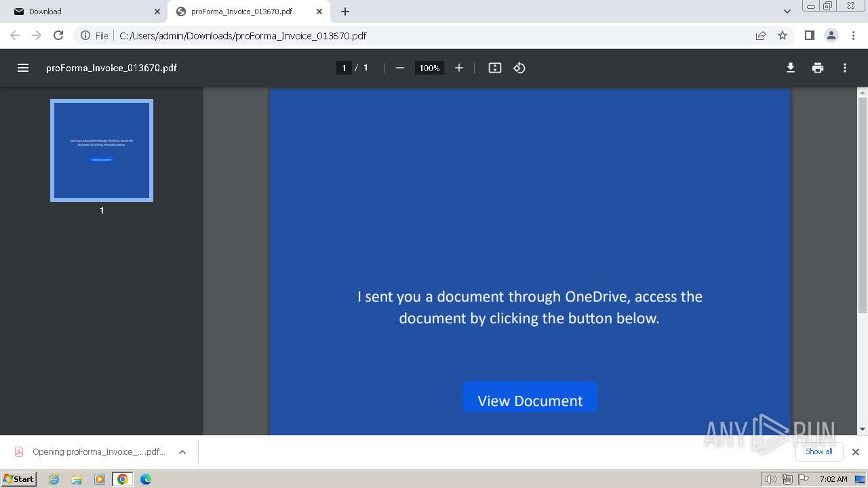Viewport: 868px width, 488px height.
Task: Select the proForma_Invoice_013670.pdf tab
Action: point(249,12)
